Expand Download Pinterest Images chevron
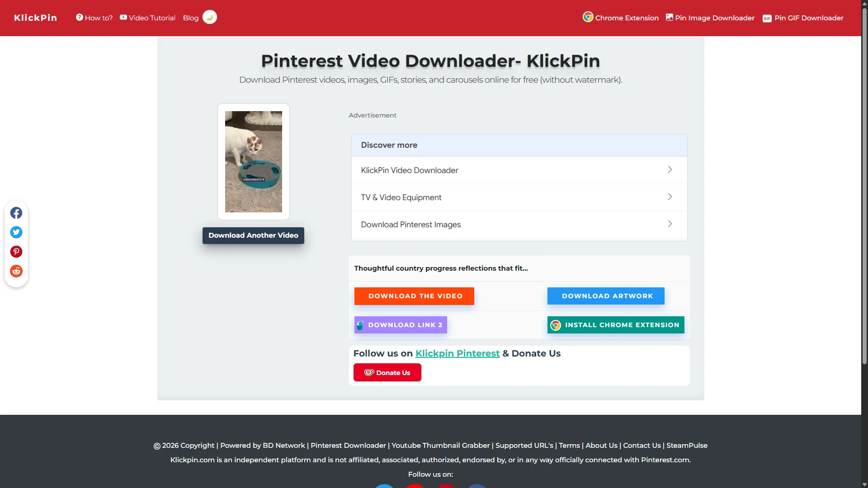The height and width of the screenshot is (488, 868). (x=670, y=224)
